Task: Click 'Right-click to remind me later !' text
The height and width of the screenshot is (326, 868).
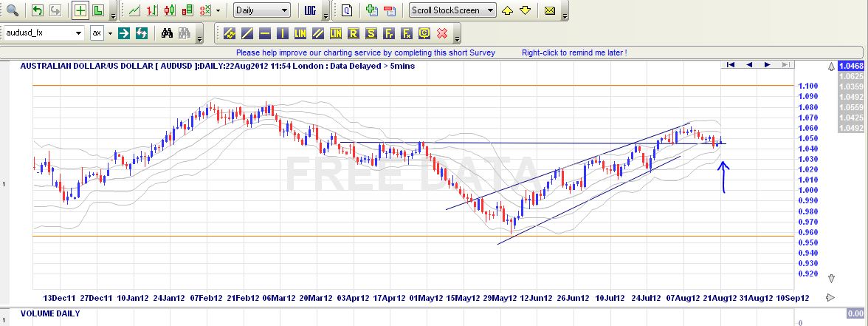Action: (x=574, y=52)
